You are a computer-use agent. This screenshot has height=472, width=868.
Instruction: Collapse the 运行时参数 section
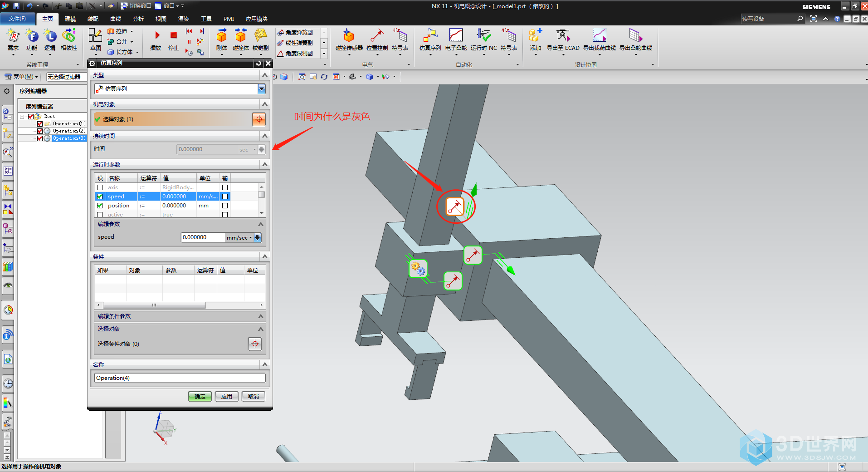tap(265, 164)
